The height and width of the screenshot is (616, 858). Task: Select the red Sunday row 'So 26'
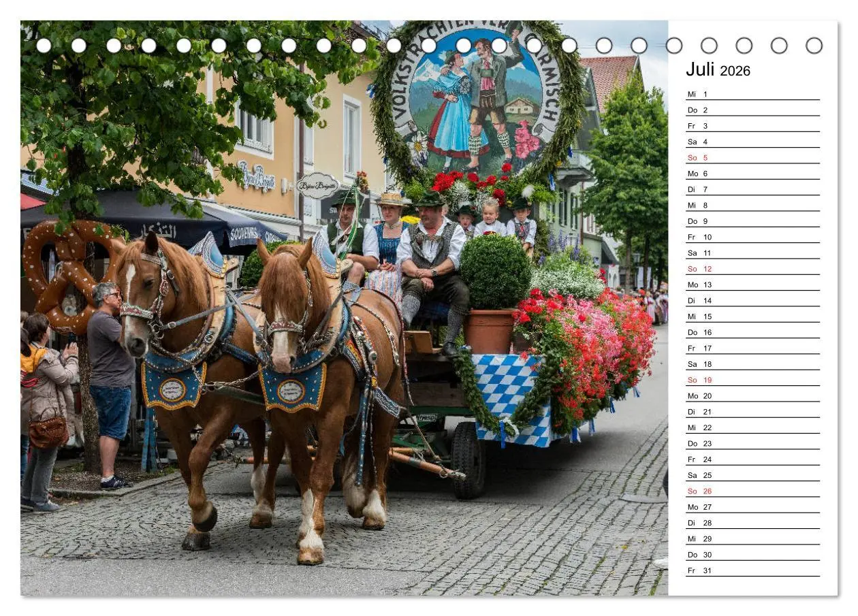[x=752, y=491]
